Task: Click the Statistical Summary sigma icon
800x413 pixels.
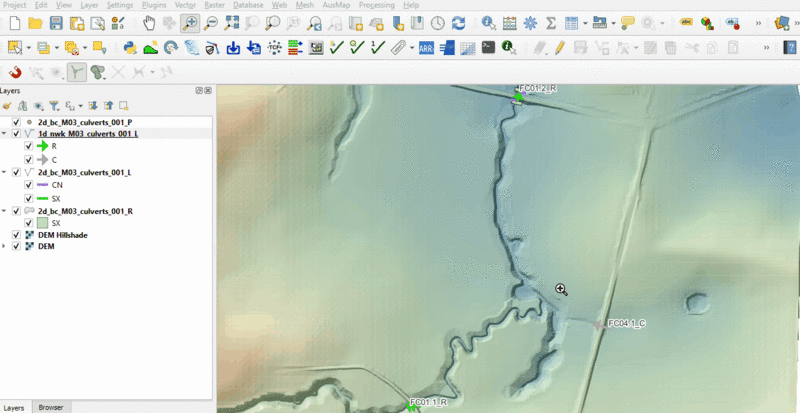Action: pyautogui.click(x=550, y=23)
